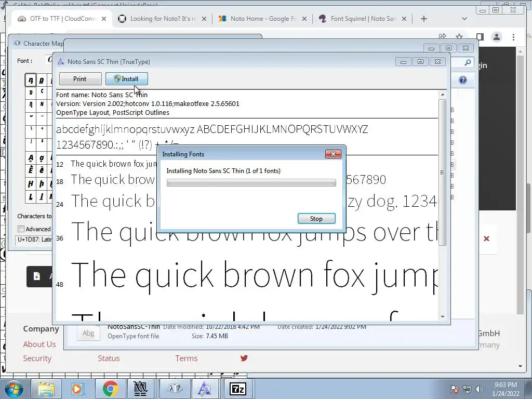The width and height of the screenshot is (532, 399).
Task: Click the search magnifier icon in Explorer
Action: point(468,62)
